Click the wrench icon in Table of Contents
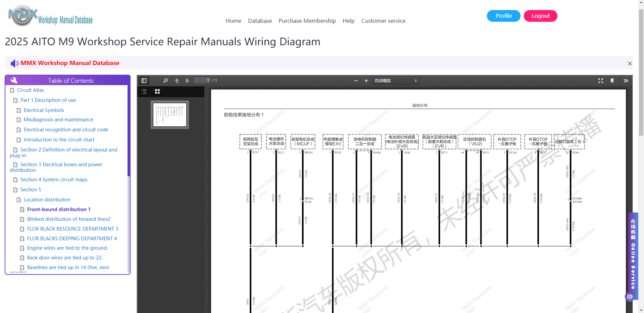Image resolution: width=644 pixels, height=313 pixels. click(x=14, y=80)
